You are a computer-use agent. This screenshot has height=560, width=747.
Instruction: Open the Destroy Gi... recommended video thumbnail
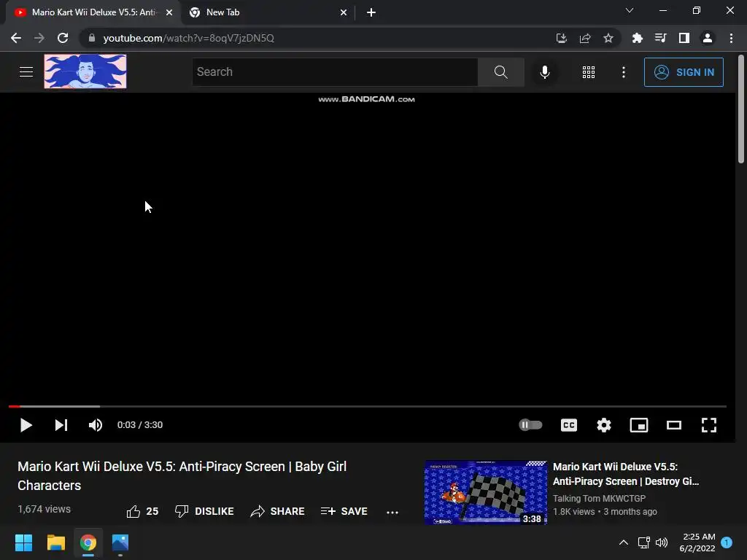(485, 492)
